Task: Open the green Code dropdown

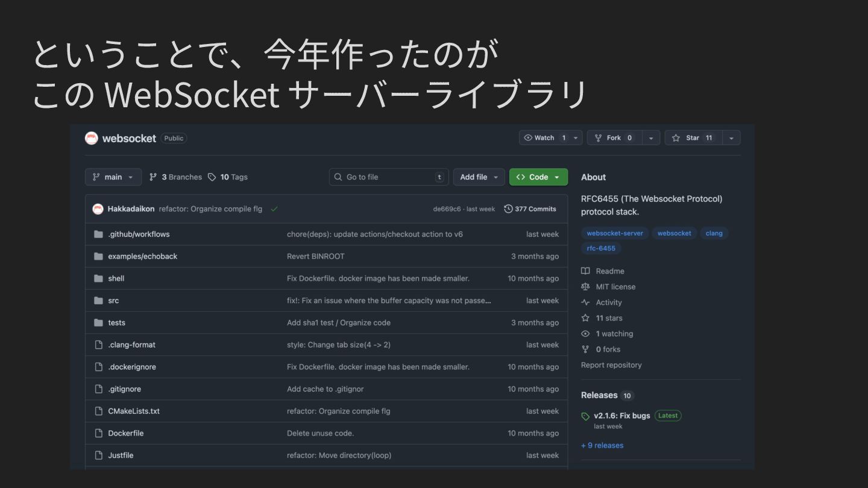Action: [x=538, y=177]
